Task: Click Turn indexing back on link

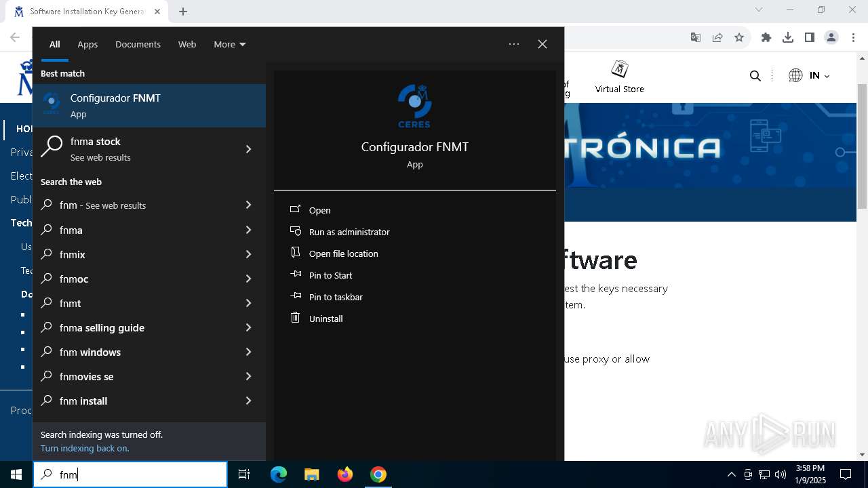Action: tap(85, 448)
